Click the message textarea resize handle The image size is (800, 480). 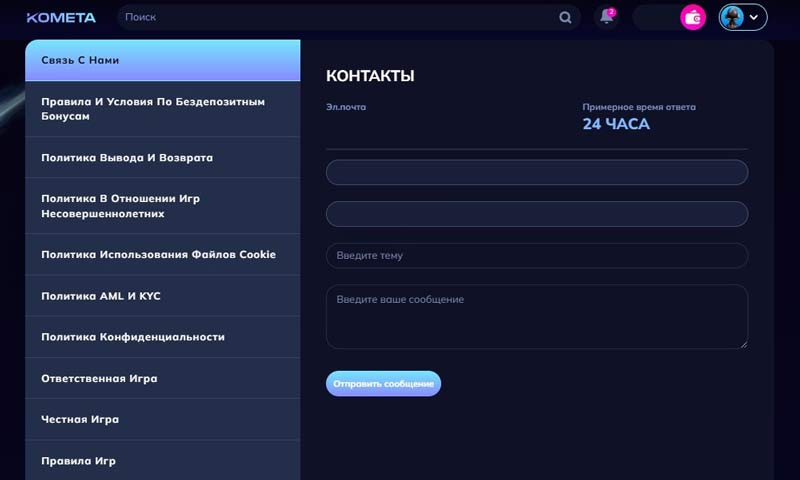[744, 344]
